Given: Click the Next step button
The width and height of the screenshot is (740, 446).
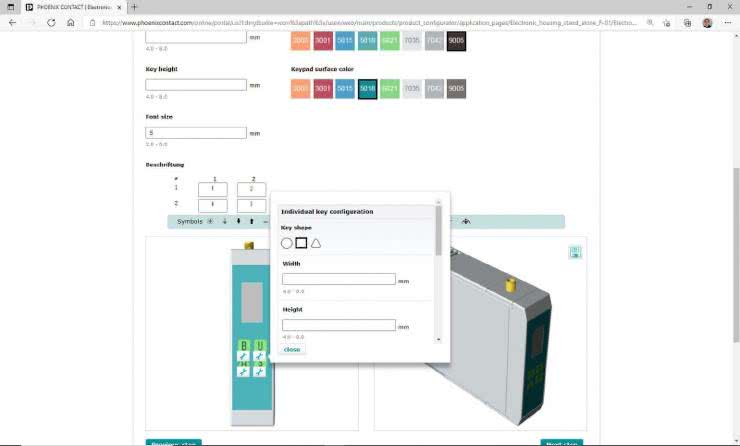Looking at the screenshot, I should pyautogui.click(x=561, y=442).
